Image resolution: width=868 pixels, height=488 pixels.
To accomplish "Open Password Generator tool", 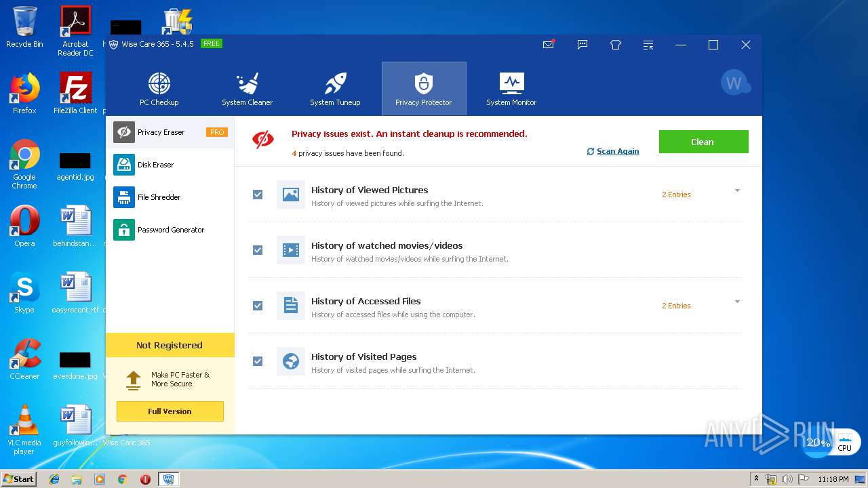I will (170, 230).
